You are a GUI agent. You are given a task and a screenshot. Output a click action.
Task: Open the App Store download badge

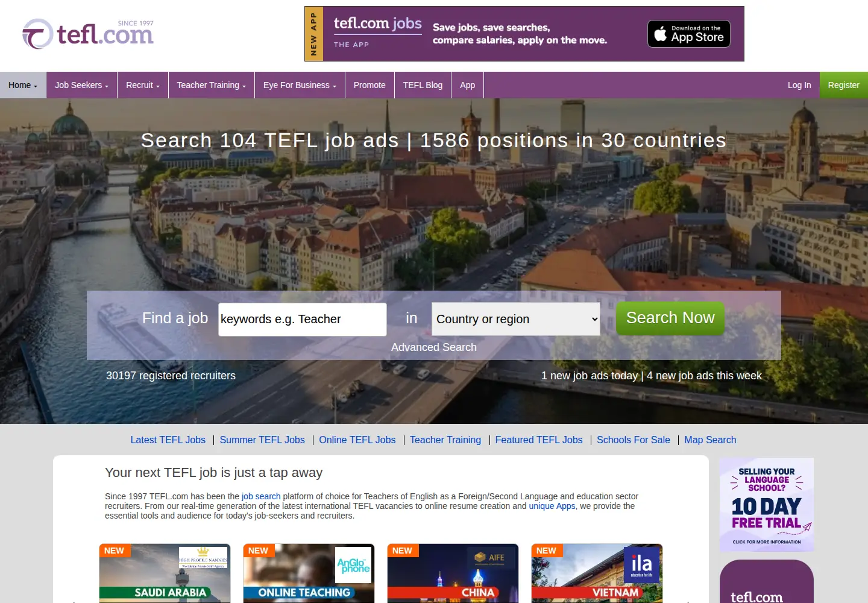click(x=689, y=34)
